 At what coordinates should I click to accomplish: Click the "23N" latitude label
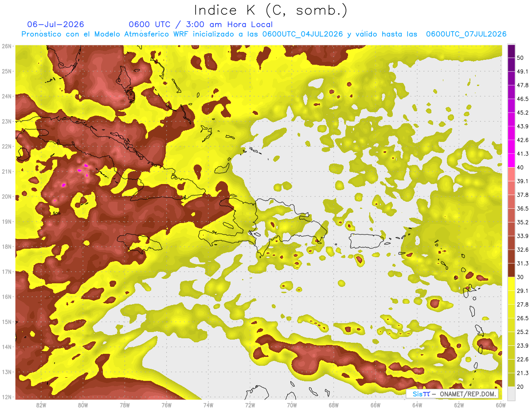(x=7, y=121)
